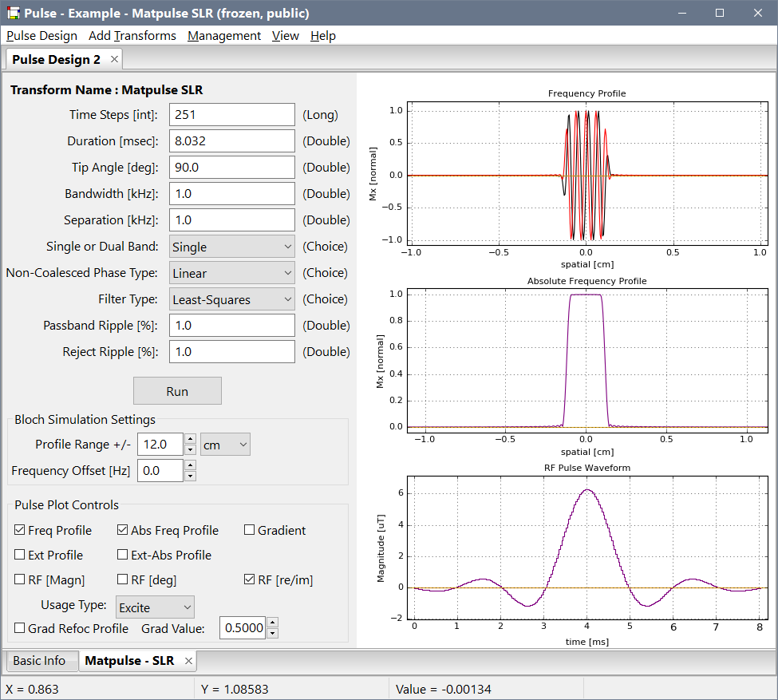Increment the Profile Range spinner up arrow
Image resolution: width=778 pixels, height=700 pixels.
tap(190, 439)
